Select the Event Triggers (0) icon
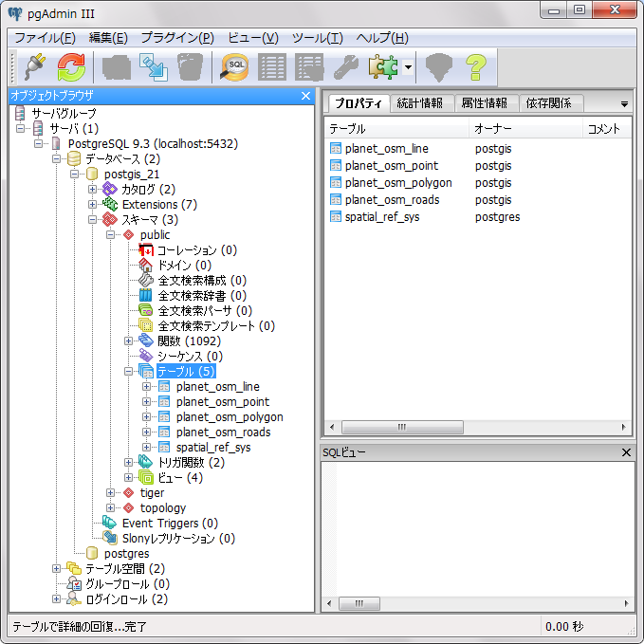This screenshot has height=644, width=644. coord(110,523)
